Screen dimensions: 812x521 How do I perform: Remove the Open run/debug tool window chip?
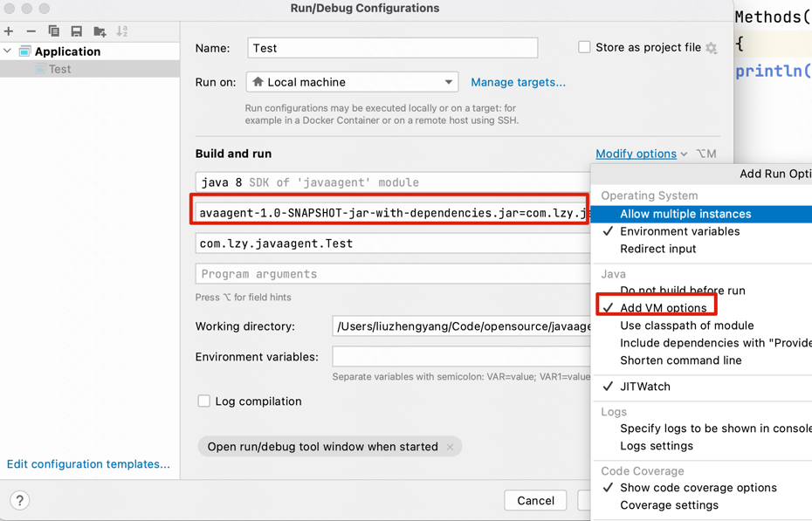(x=450, y=447)
